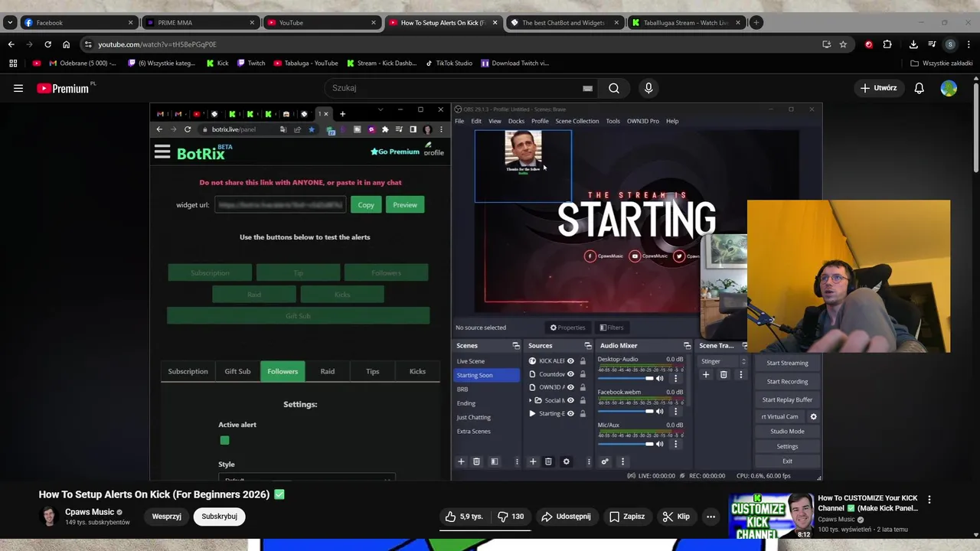Bookmark this page with the star
The height and width of the screenshot is (551, 980).
843,44
